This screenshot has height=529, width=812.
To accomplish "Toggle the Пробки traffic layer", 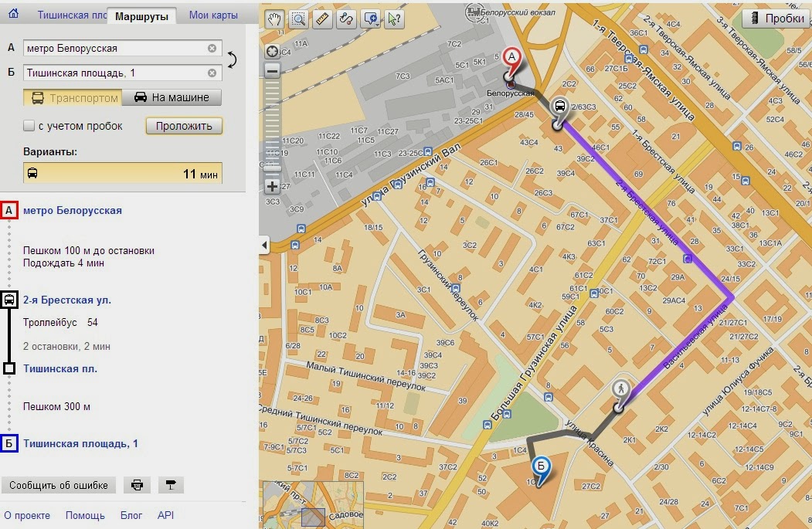I will pyautogui.click(x=777, y=18).
